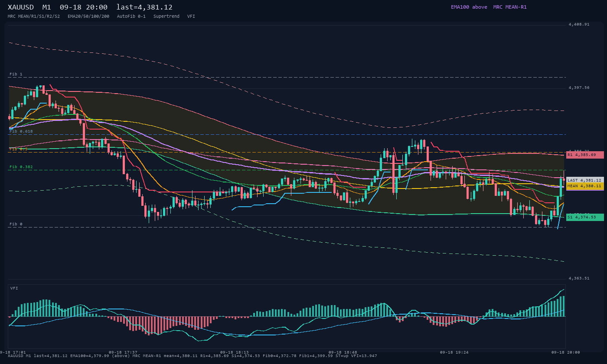This screenshot has height=364, width=607.
Task: Select the 'AutoFib 0-1' legend entry
Action: click(x=131, y=16)
